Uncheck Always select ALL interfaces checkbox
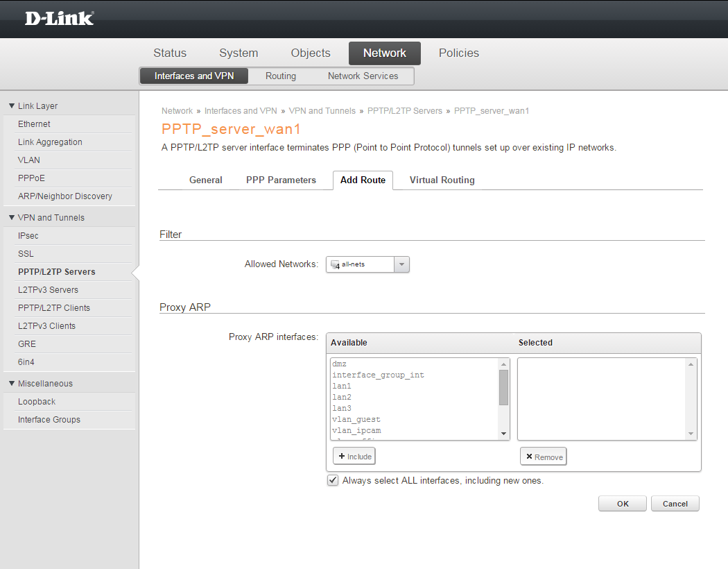 tap(333, 480)
